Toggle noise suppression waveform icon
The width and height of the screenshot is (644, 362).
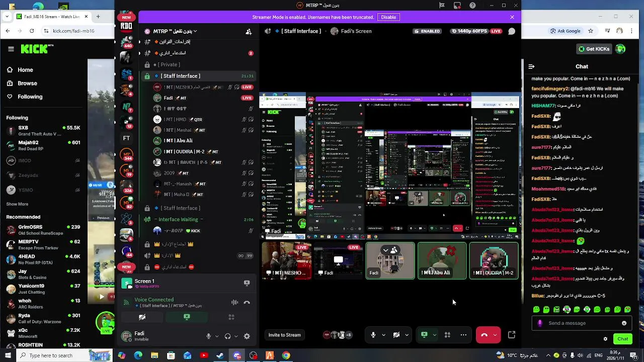click(234, 302)
